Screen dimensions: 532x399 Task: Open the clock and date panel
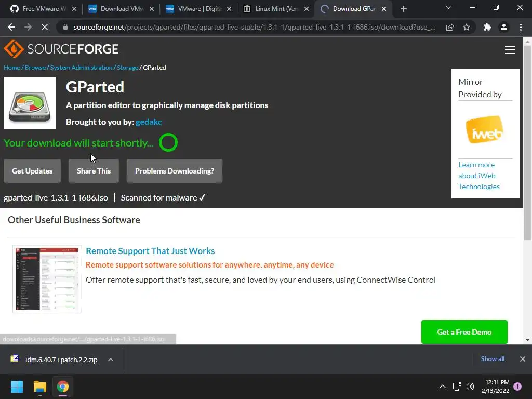495,387
